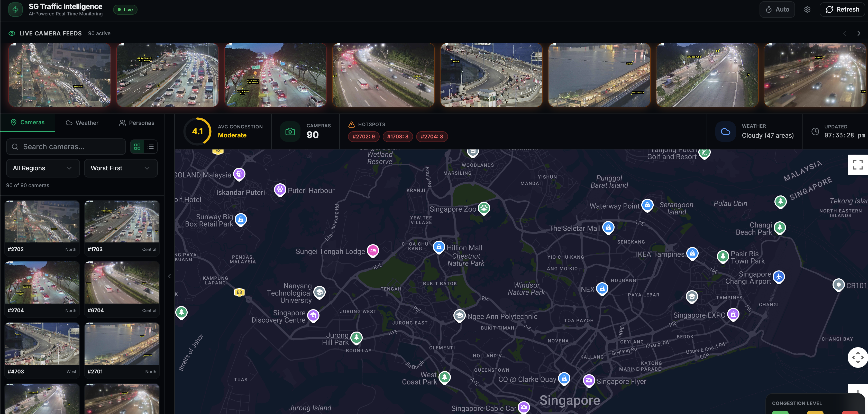Click the updated time clock icon

tap(815, 131)
